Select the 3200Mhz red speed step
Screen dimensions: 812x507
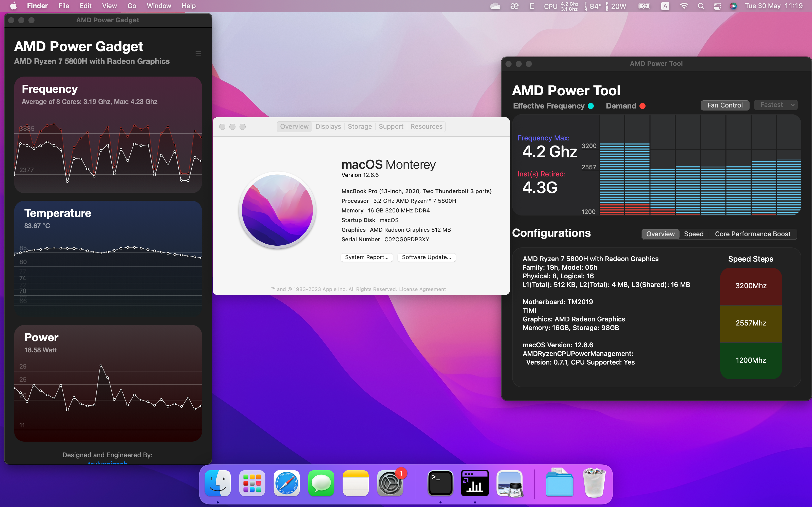click(x=751, y=286)
